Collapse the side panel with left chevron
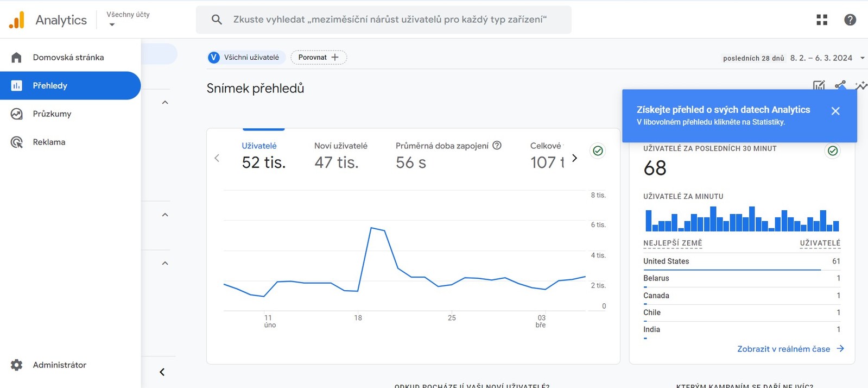The width and height of the screenshot is (868, 388). 162,372
